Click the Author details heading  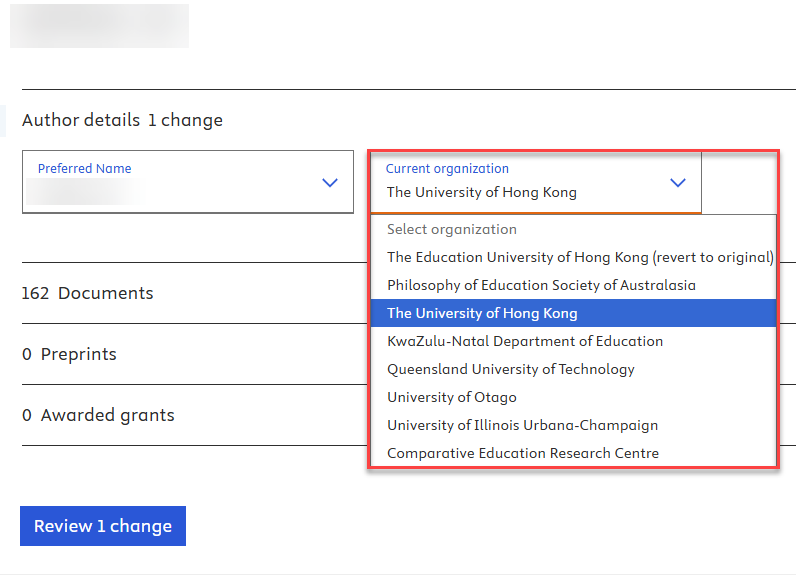pyautogui.click(x=81, y=120)
